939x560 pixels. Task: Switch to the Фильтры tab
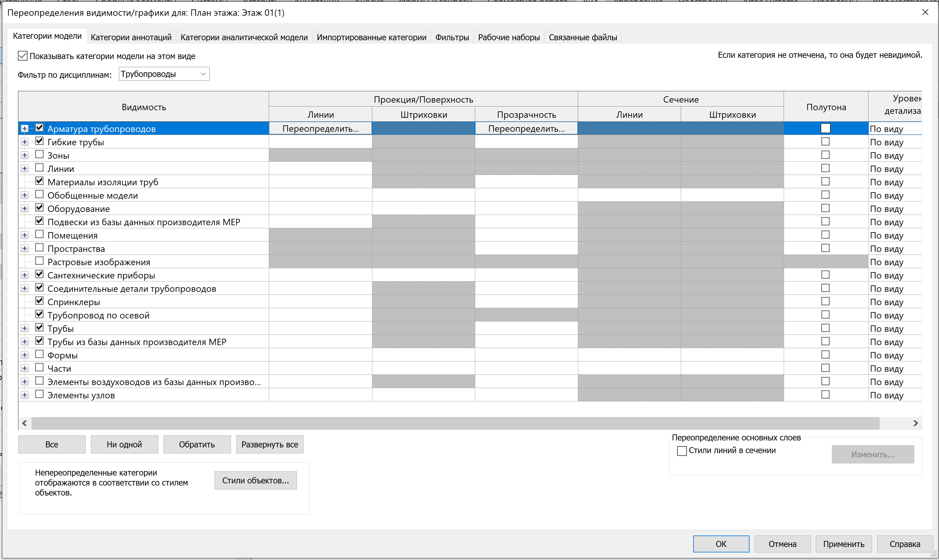pos(452,37)
